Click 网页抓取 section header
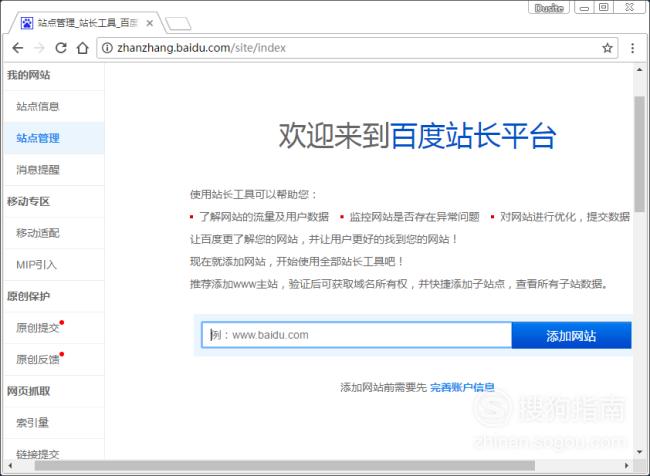 pyautogui.click(x=29, y=391)
